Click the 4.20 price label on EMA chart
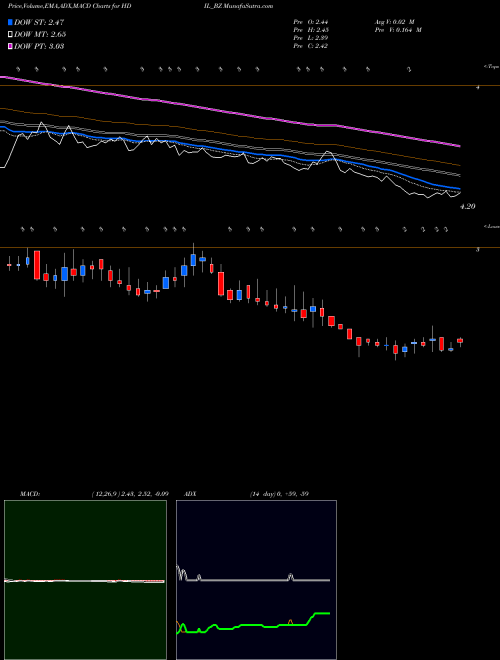The image size is (500, 660). (x=467, y=206)
